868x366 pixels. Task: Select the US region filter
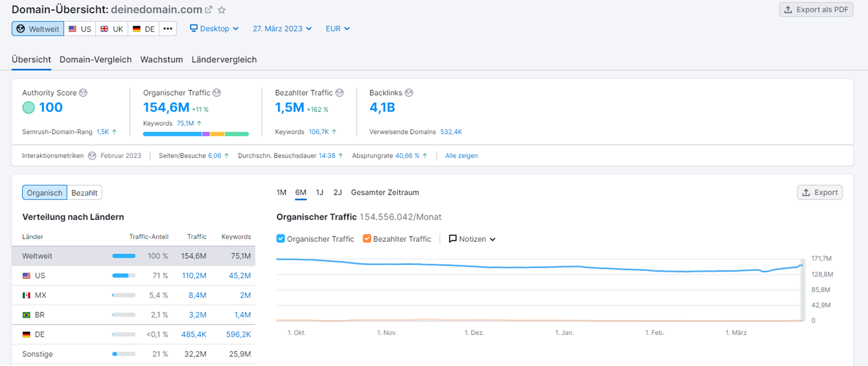80,29
